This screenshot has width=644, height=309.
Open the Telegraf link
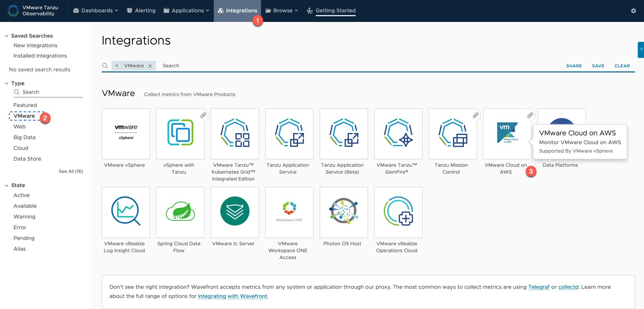(539, 287)
